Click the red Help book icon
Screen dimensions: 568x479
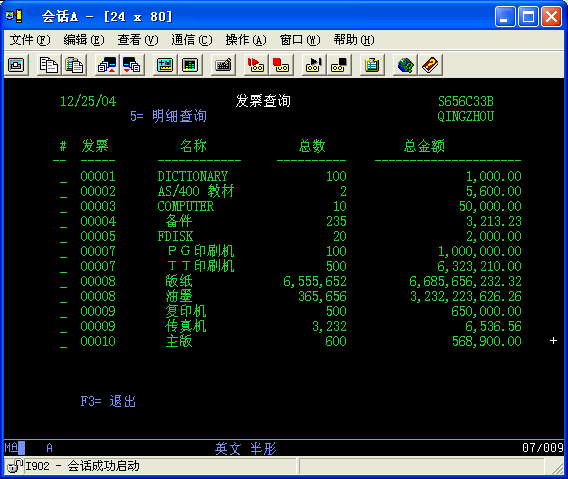point(430,65)
